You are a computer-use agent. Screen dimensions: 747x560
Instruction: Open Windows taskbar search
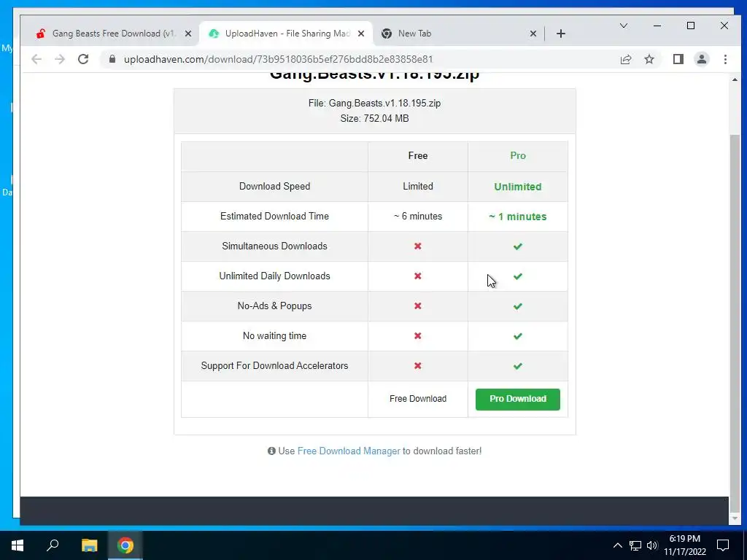(53, 545)
